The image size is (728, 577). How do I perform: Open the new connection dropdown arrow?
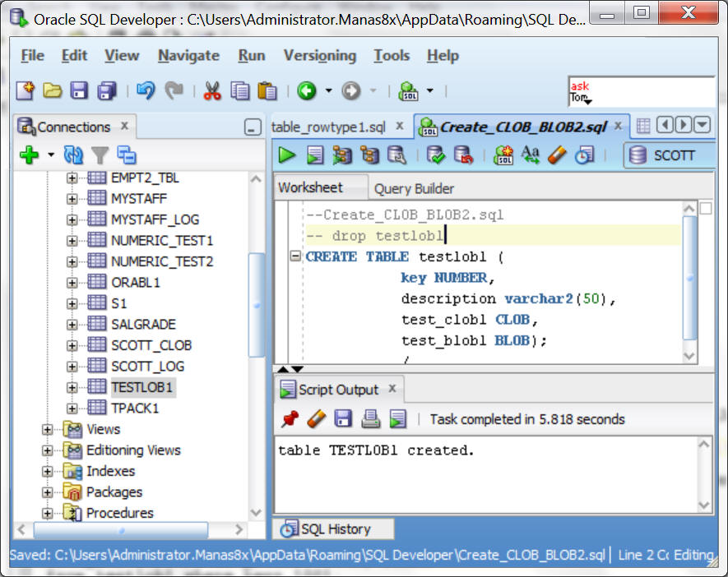click(51, 155)
